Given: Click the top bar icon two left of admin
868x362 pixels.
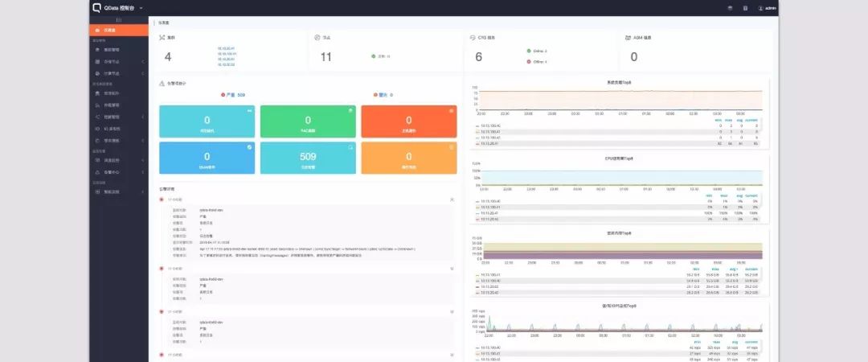Looking at the screenshot, I should coord(730,8).
